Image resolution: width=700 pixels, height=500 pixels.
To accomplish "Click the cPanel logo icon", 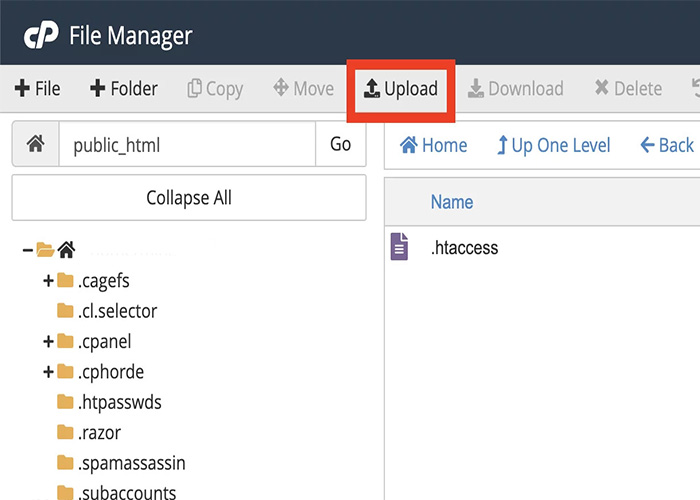I will coord(41,35).
